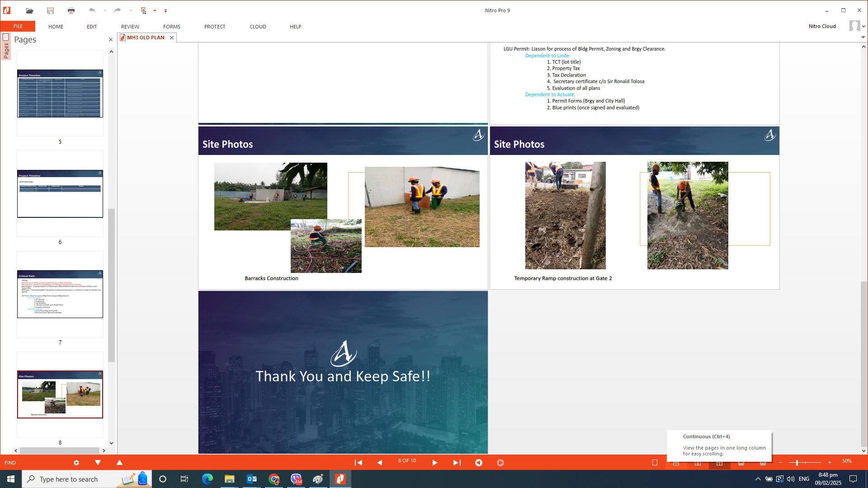Click the Print icon in quick toolbar

coord(71,10)
